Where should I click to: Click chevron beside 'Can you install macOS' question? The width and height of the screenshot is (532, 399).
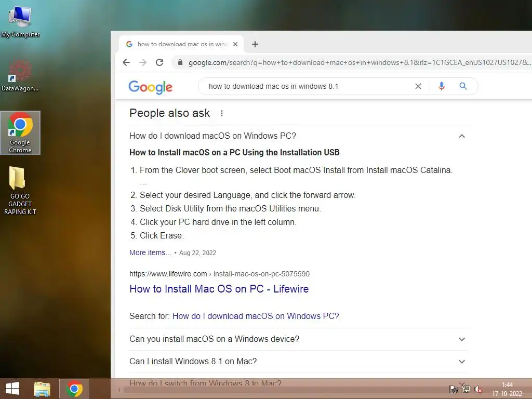(x=462, y=339)
